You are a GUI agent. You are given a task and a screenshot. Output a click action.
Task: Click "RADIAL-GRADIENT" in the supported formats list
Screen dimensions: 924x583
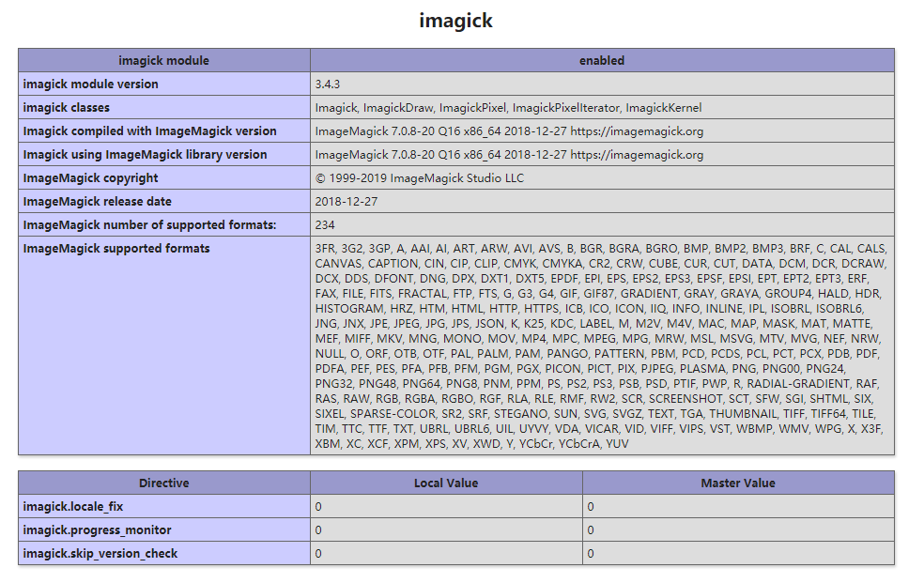click(x=797, y=383)
